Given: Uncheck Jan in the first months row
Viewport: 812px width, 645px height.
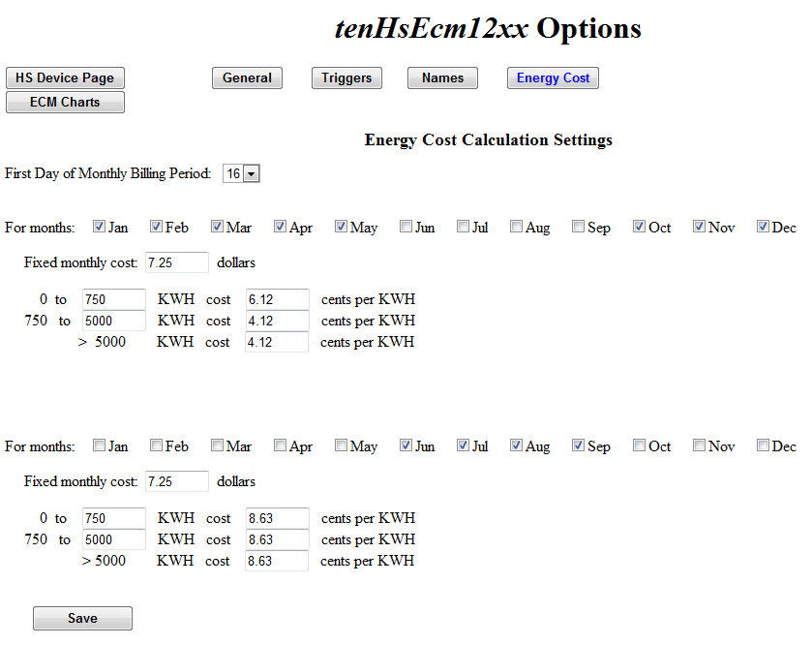Looking at the screenshot, I should click(x=99, y=227).
